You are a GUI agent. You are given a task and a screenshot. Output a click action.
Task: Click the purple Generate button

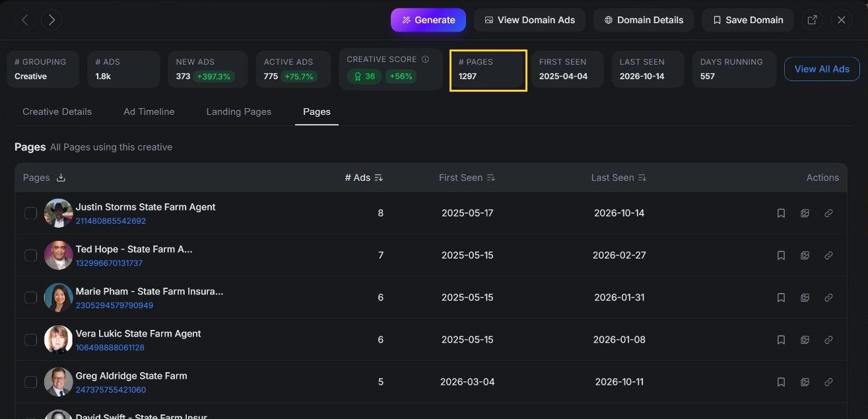[x=428, y=20]
